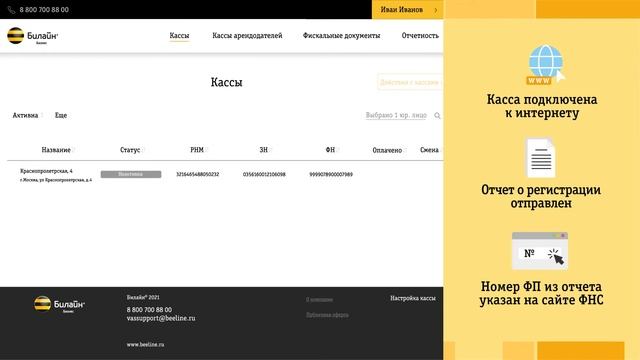Viewport: 640px width, 360px height.
Task: Click the footer phone 8 800 700 88 00
Action: [149, 310]
